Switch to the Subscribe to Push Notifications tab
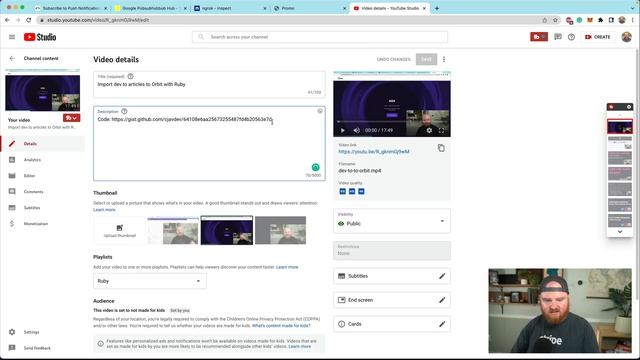The height and width of the screenshot is (360, 640). click(71, 8)
